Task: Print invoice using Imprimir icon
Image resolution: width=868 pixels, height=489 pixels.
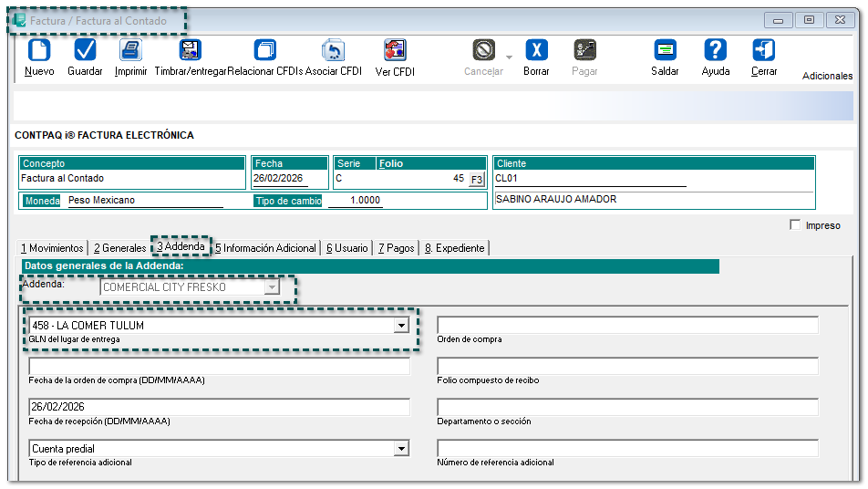Action: (130, 51)
